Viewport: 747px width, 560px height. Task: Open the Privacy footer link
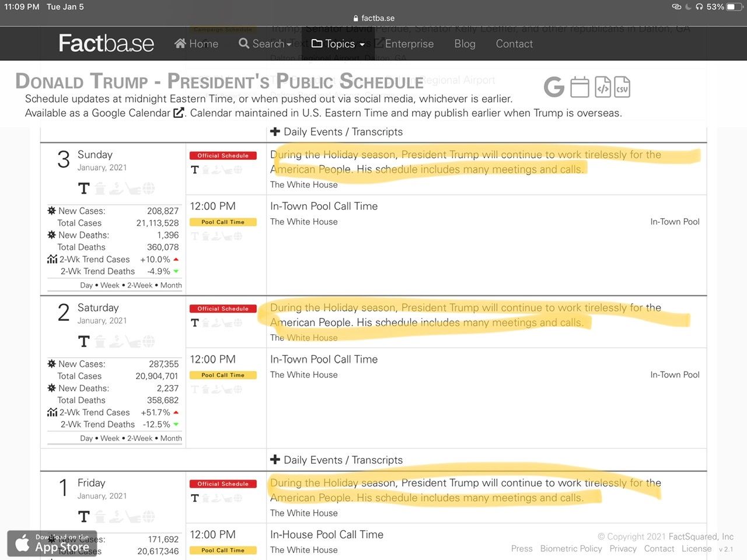point(623,548)
